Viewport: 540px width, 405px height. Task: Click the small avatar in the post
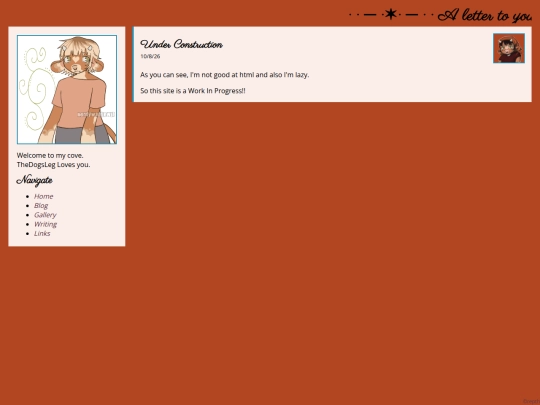(509, 48)
